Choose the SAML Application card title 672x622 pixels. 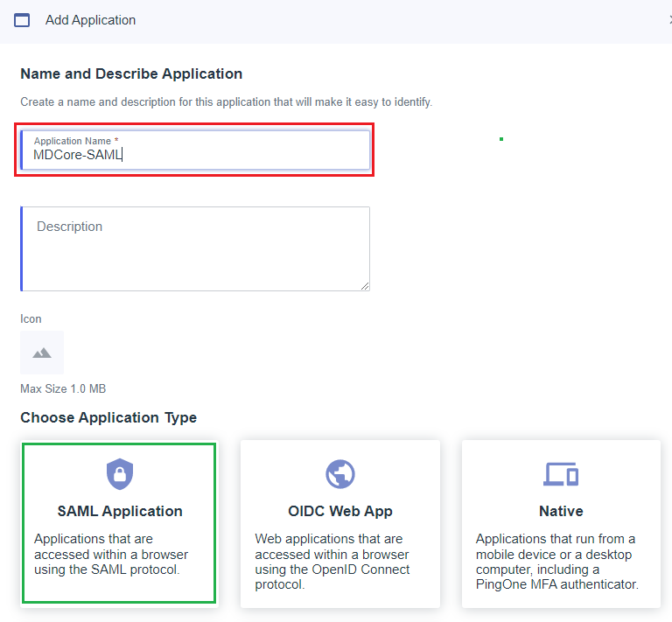120,511
